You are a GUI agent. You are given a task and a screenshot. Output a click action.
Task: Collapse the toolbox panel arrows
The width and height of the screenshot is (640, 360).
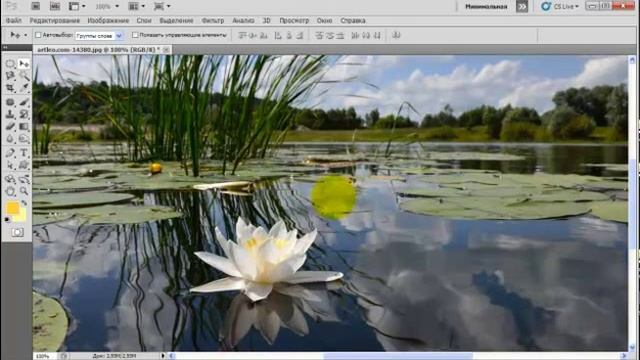coord(5,48)
